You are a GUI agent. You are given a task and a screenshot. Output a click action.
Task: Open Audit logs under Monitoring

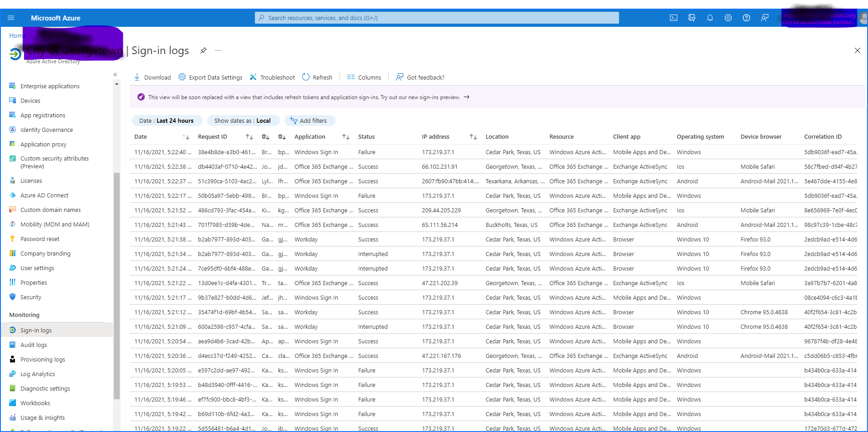point(34,345)
